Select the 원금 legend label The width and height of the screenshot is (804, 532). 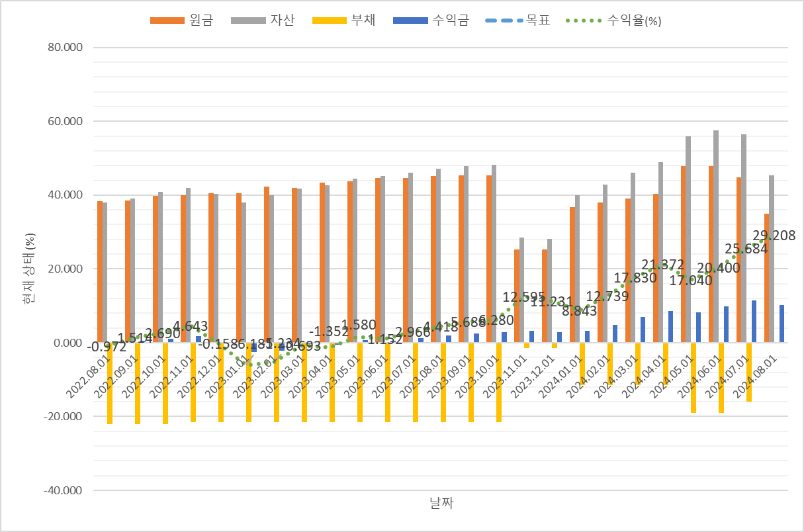(x=202, y=21)
